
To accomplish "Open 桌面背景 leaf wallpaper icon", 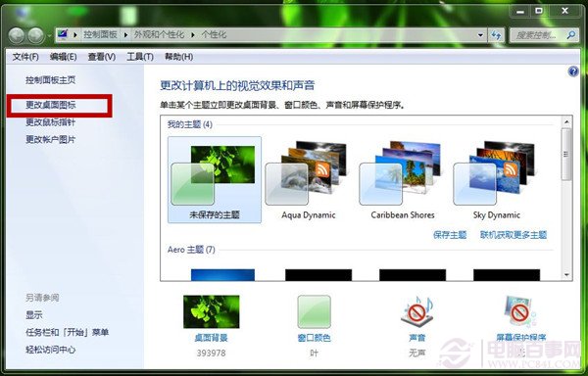I will (211, 311).
